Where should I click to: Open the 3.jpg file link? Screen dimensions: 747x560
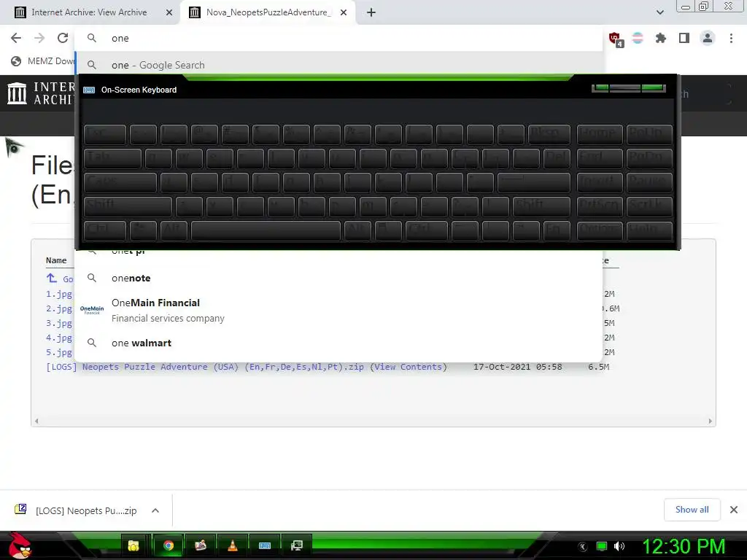pos(59,323)
